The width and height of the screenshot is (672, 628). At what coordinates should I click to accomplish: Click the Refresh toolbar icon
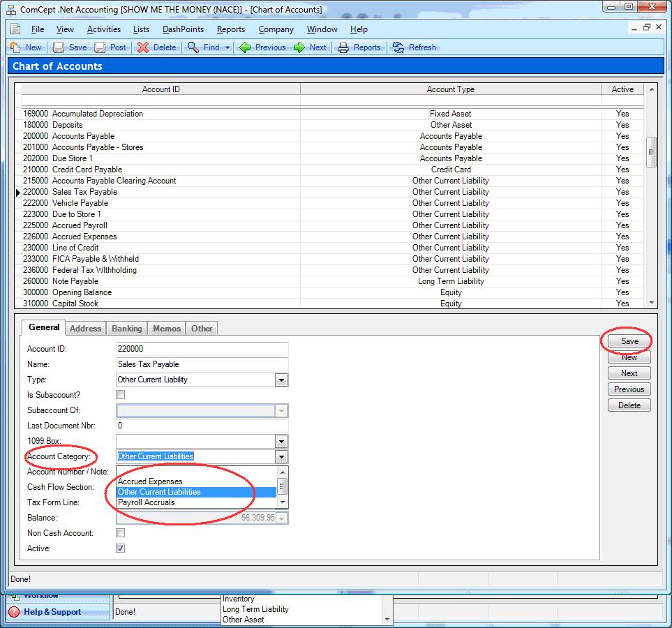pos(398,47)
